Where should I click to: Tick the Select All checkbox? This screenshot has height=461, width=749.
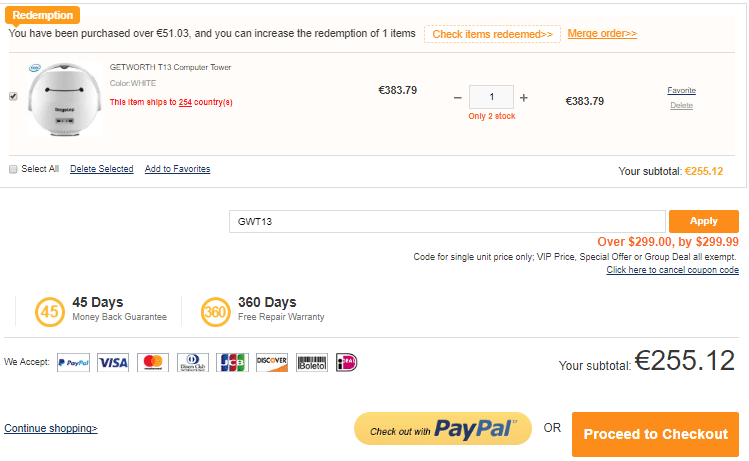13,169
